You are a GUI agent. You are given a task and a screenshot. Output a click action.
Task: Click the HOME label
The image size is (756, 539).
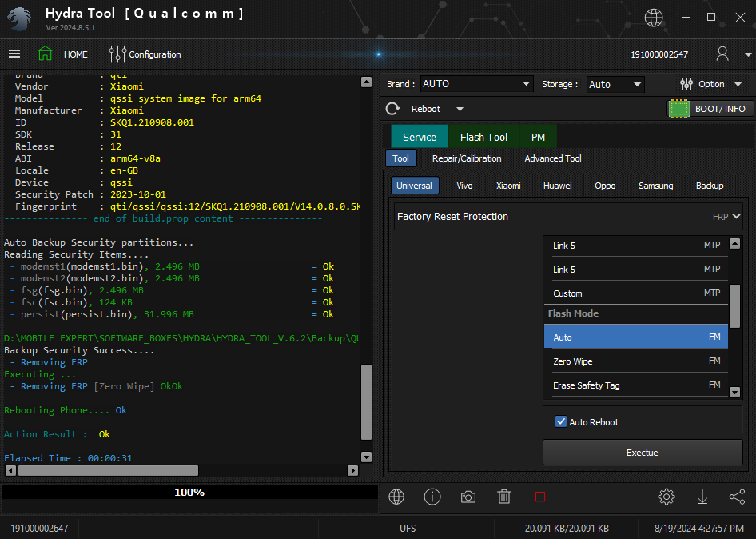76,54
